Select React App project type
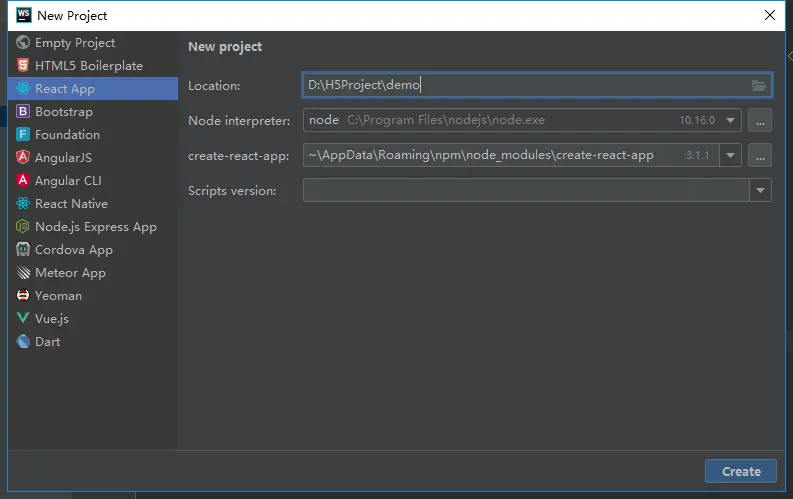 (x=93, y=88)
